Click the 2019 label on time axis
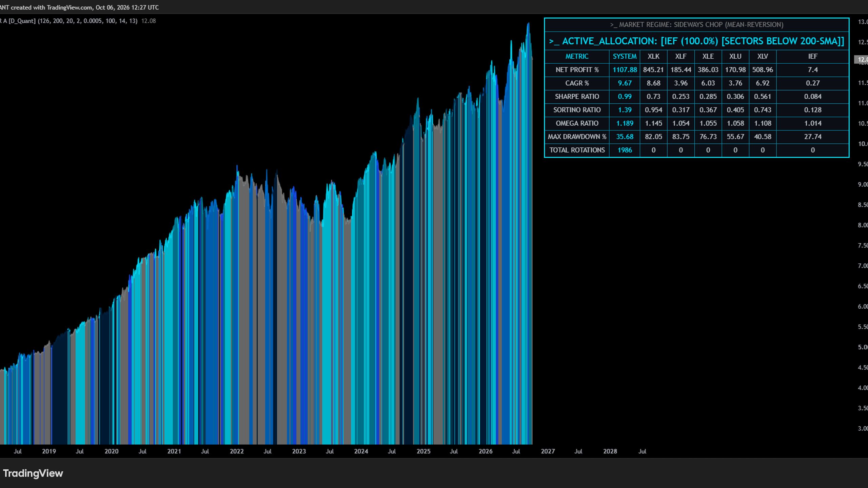The width and height of the screenshot is (868, 488). click(49, 451)
